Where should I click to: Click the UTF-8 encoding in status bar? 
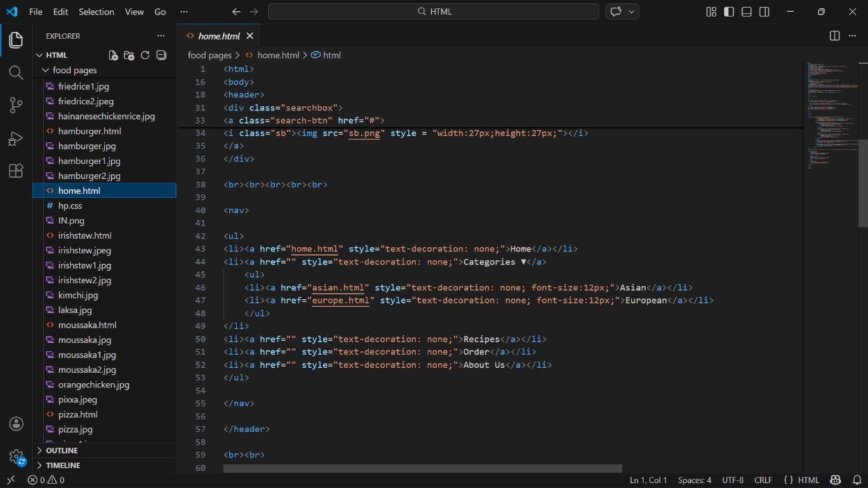tap(733, 480)
